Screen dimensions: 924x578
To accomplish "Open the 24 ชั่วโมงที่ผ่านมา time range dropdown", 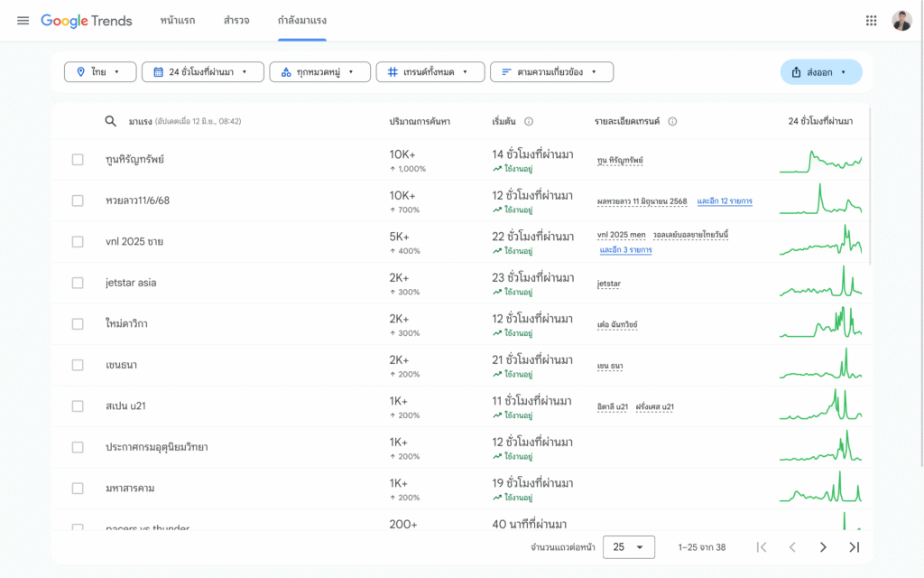I will tap(203, 72).
